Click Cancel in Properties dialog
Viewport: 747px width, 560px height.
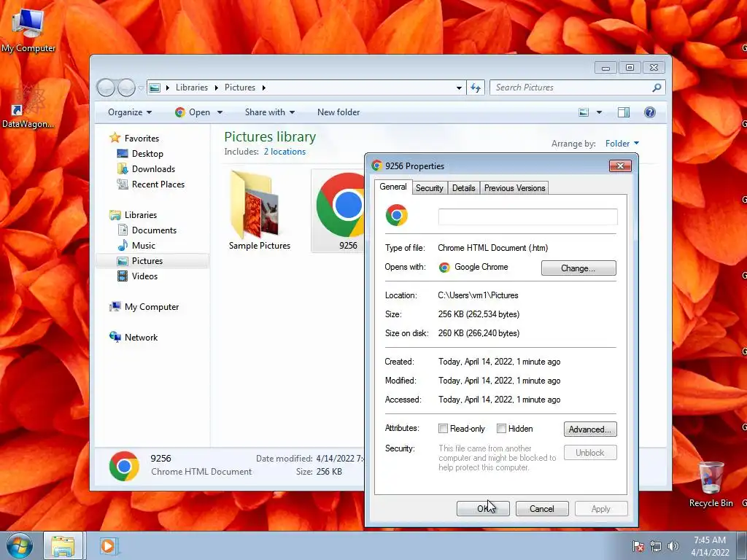click(542, 508)
